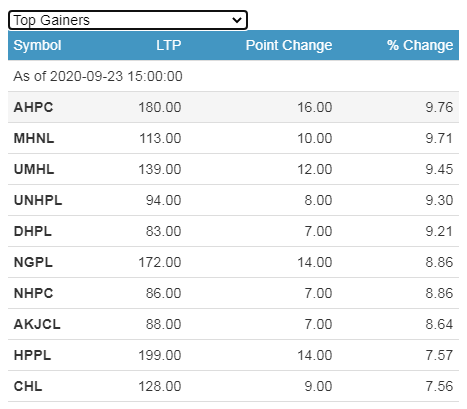Select the CHL stock symbol
The image size is (467, 409).
(28, 386)
